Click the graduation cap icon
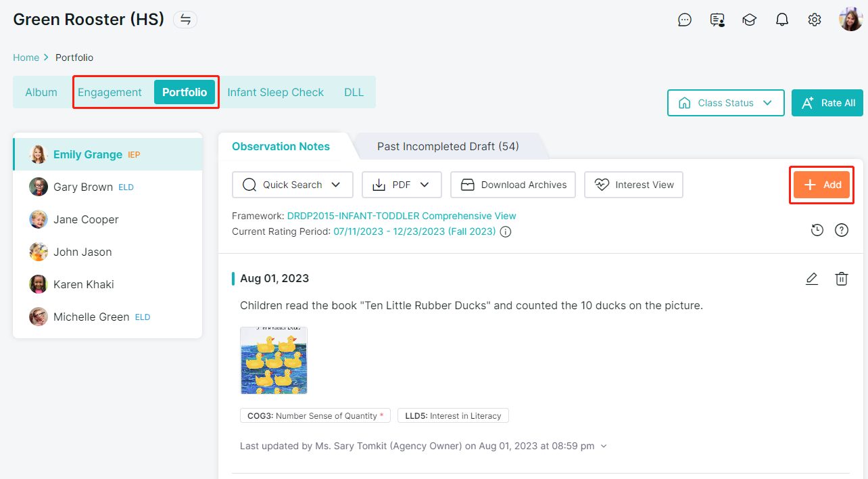The width and height of the screenshot is (868, 479). [x=749, y=20]
